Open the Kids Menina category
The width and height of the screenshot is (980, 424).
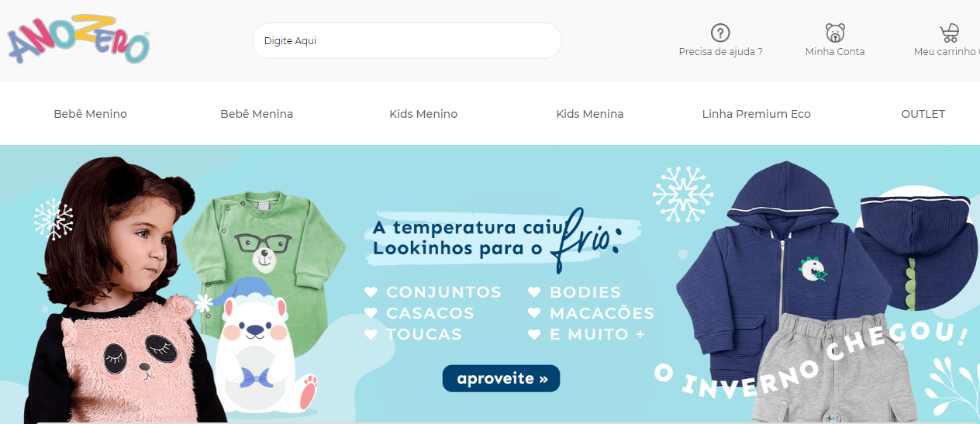(x=590, y=114)
